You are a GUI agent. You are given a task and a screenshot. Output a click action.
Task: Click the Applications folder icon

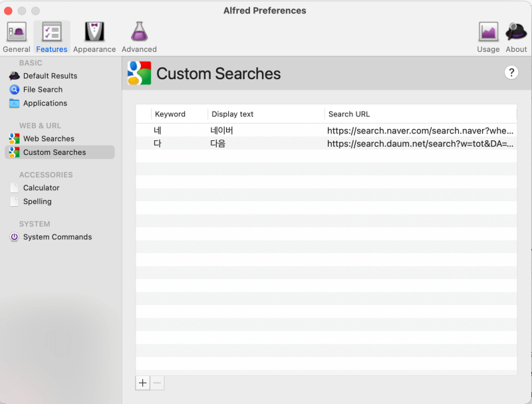(14, 103)
